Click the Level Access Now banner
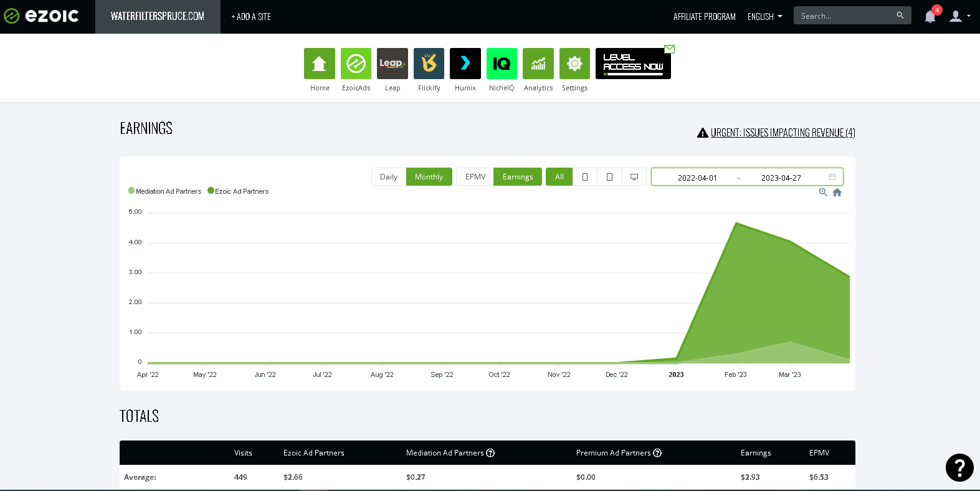This screenshot has height=491, width=980. [x=633, y=64]
